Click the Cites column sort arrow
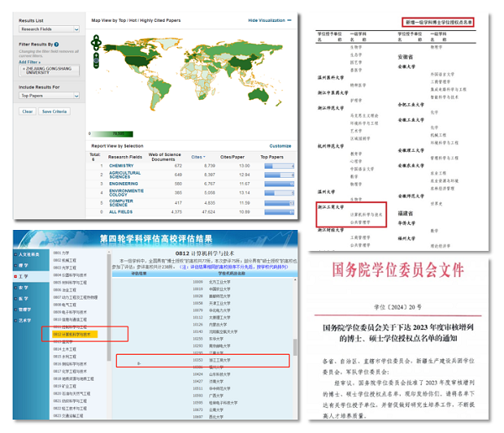 (x=204, y=157)
